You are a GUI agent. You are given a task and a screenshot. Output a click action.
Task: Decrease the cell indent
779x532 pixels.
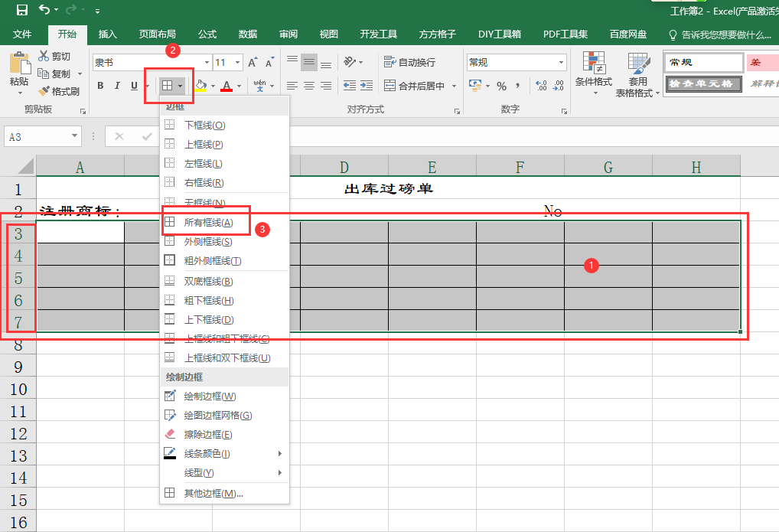[x=350, y=86]
